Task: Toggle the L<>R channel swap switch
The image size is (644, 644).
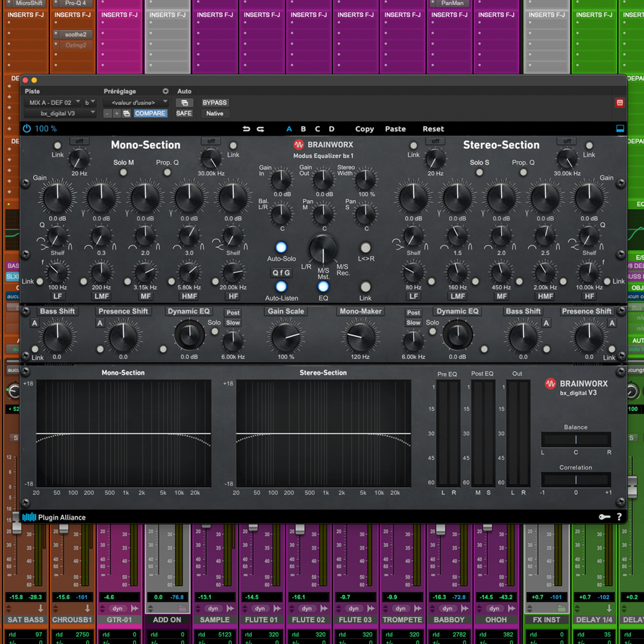Action: (365, 247)
